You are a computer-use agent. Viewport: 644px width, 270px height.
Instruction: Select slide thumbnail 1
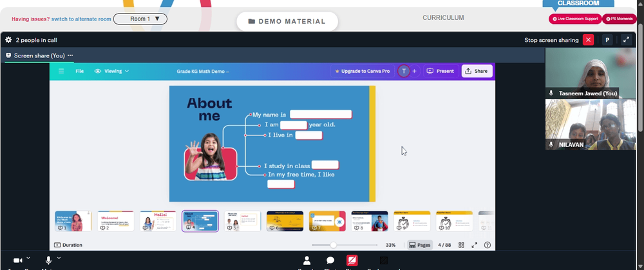(x=73, y=221)
